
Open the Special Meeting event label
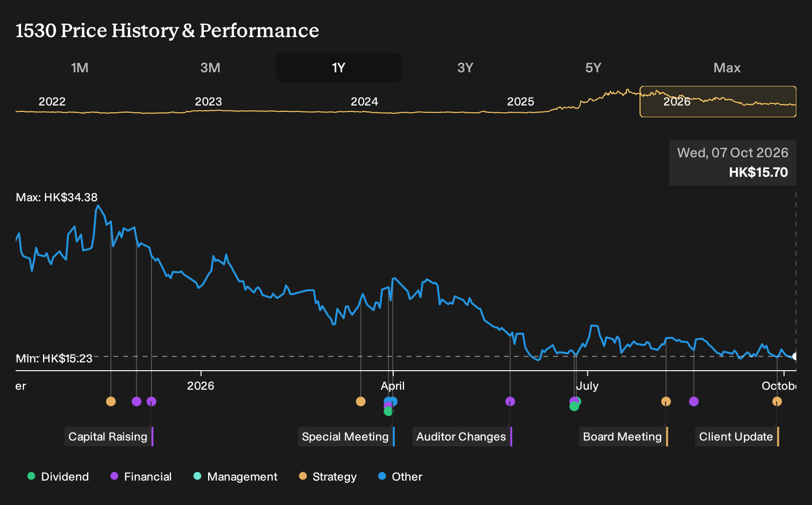(346, 437)
